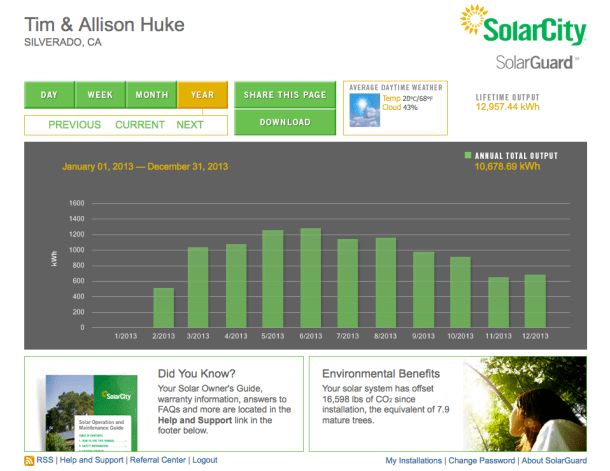Click the SolarGuard product name
The image size is (610, 471).
(x=537, y=62)
